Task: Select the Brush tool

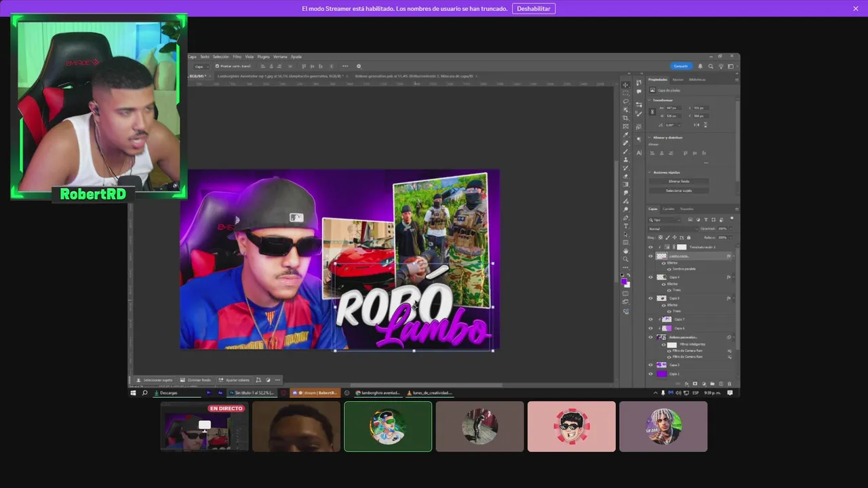Action: (625, 151)
